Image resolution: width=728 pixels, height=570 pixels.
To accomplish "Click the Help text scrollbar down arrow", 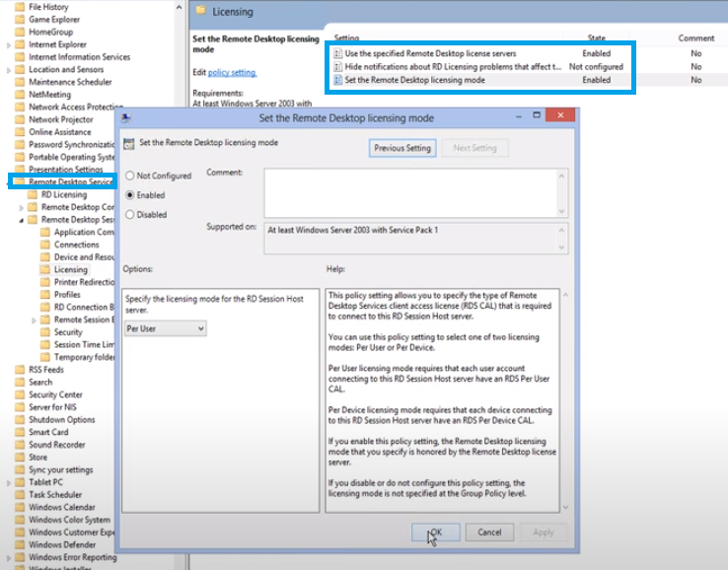I will [x=565, y=507].
